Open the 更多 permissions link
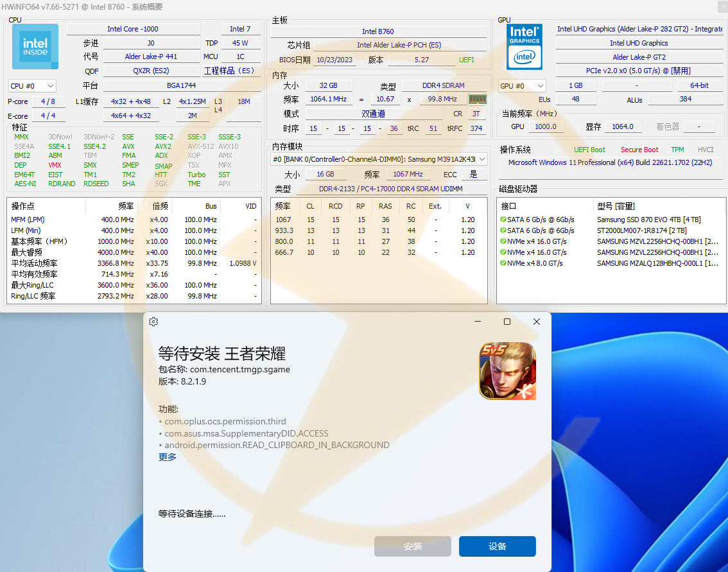The width and height of the screenshot is (728, 572). [168, 457]
